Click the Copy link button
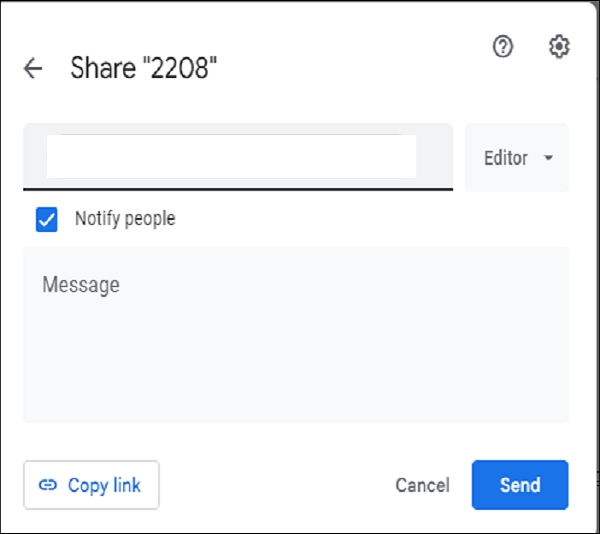This screenshot has height=534, width=600. [x=91, y=485]
